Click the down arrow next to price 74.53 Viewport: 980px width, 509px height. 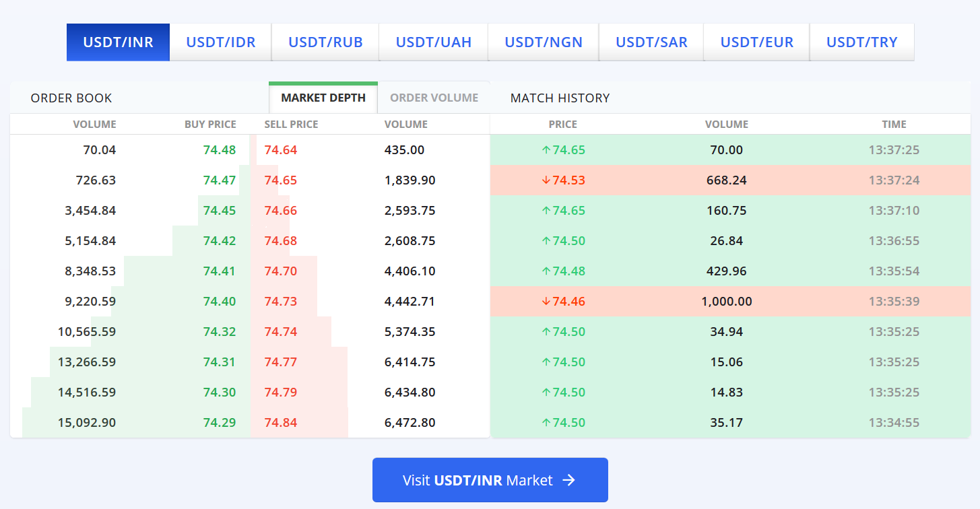[x=546, y=180]
